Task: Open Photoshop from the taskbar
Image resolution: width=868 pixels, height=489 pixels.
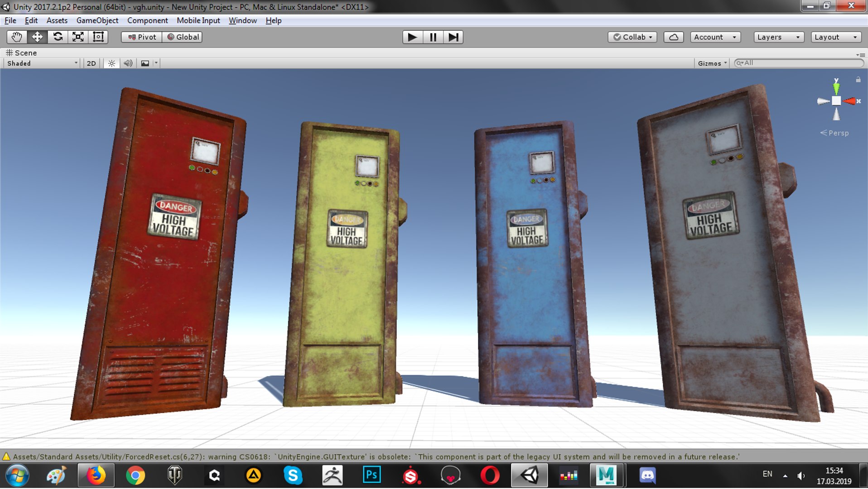Action: [371, 475]
